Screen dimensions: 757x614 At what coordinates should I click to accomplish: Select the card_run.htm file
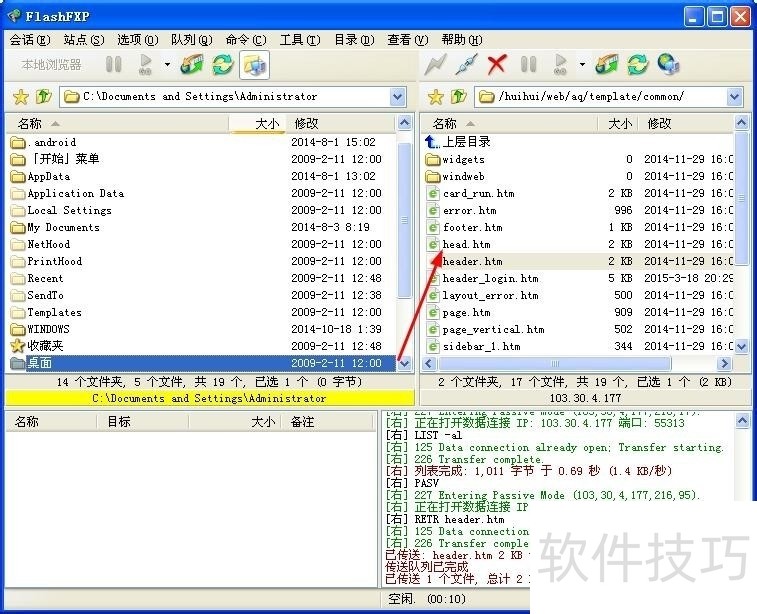coord(578,193)
